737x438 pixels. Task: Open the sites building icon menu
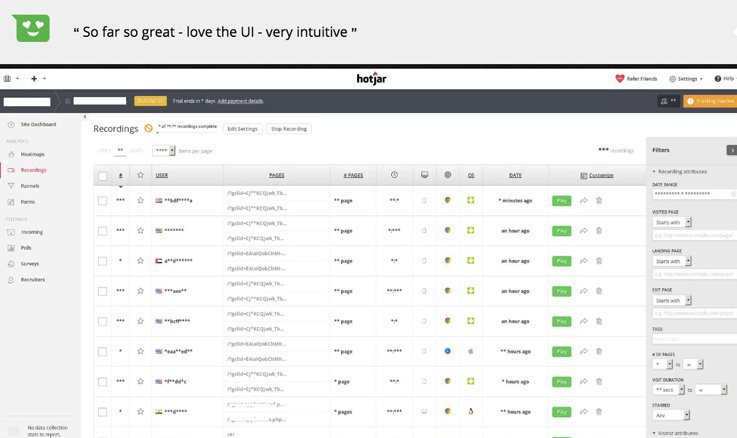(x=11, y=78)
